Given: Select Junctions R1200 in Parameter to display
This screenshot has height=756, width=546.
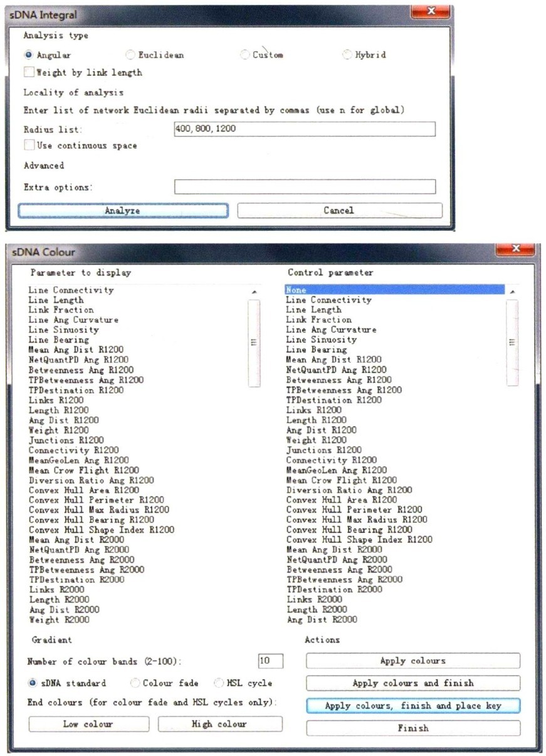Looking at the screenshot, I should click(66, 440).
